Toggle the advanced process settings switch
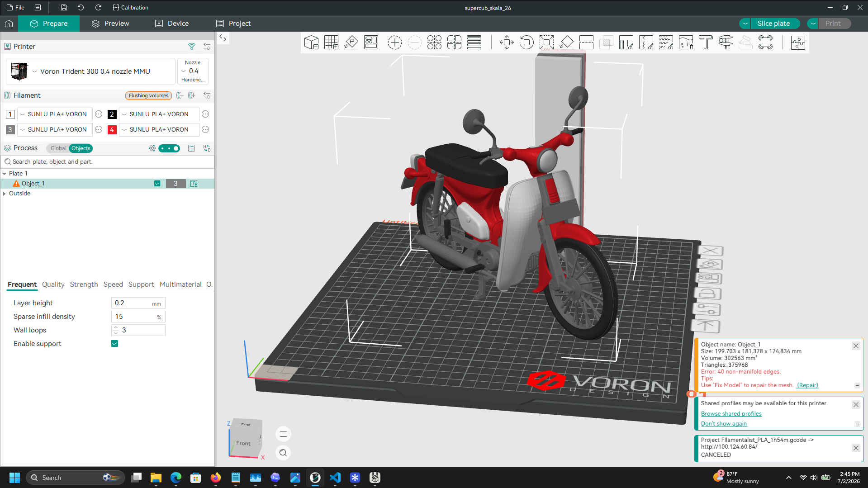 [170, 148]
